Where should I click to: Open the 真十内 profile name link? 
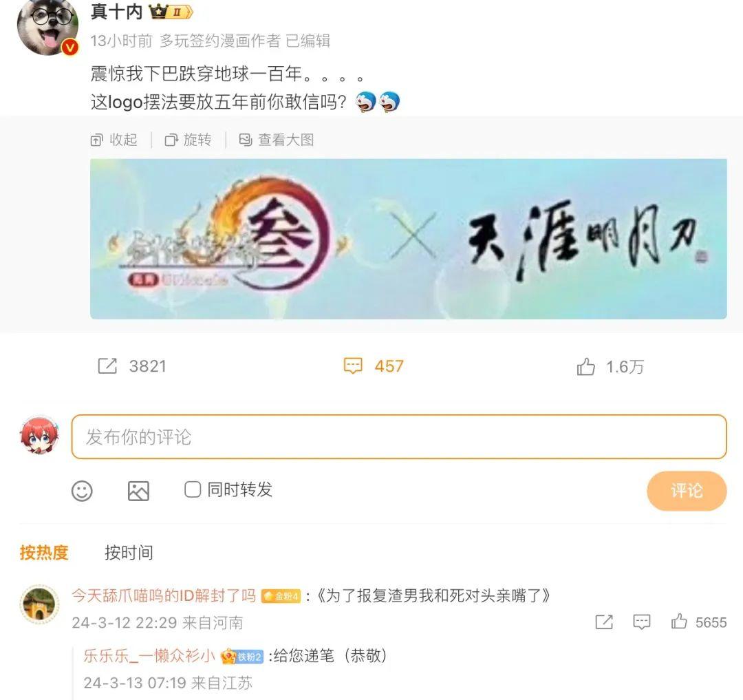point(116,12)
